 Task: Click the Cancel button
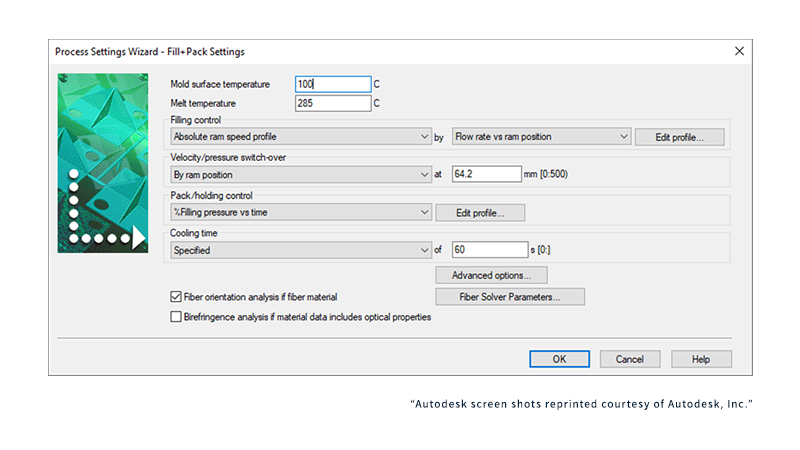click(630, 359)
